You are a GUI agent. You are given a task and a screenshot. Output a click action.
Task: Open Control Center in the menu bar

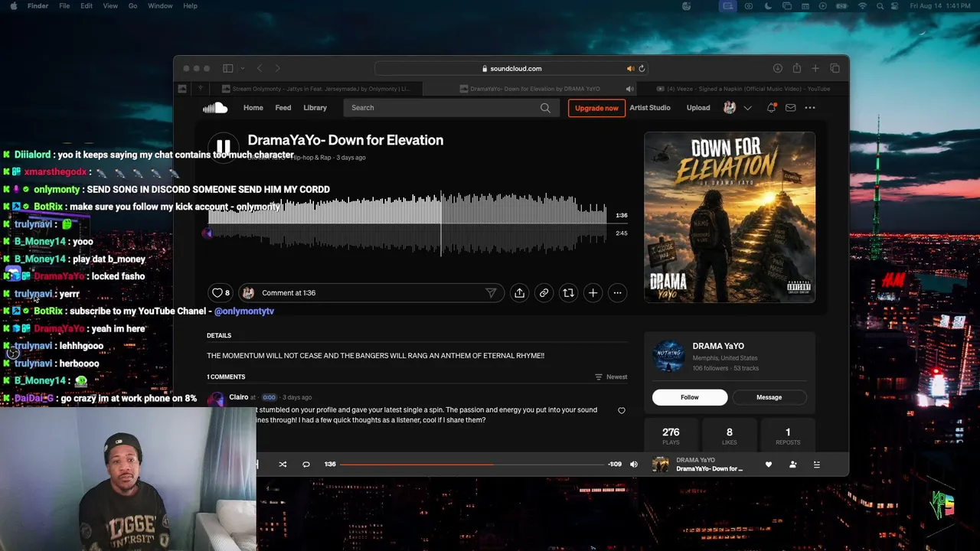click(893, 6)
